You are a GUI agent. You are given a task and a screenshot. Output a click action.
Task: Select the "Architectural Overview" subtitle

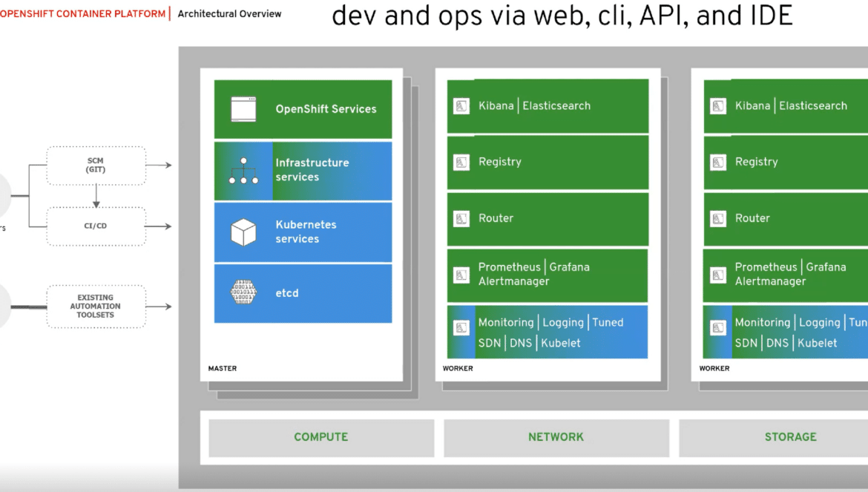click(229, 14)
